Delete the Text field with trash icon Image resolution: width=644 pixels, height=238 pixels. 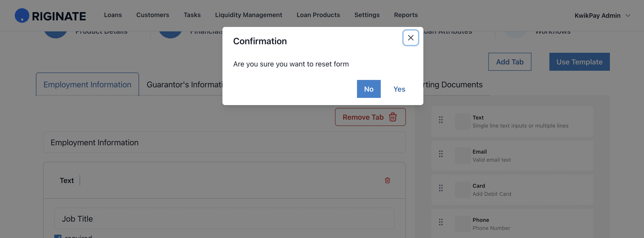click(387, 180)
